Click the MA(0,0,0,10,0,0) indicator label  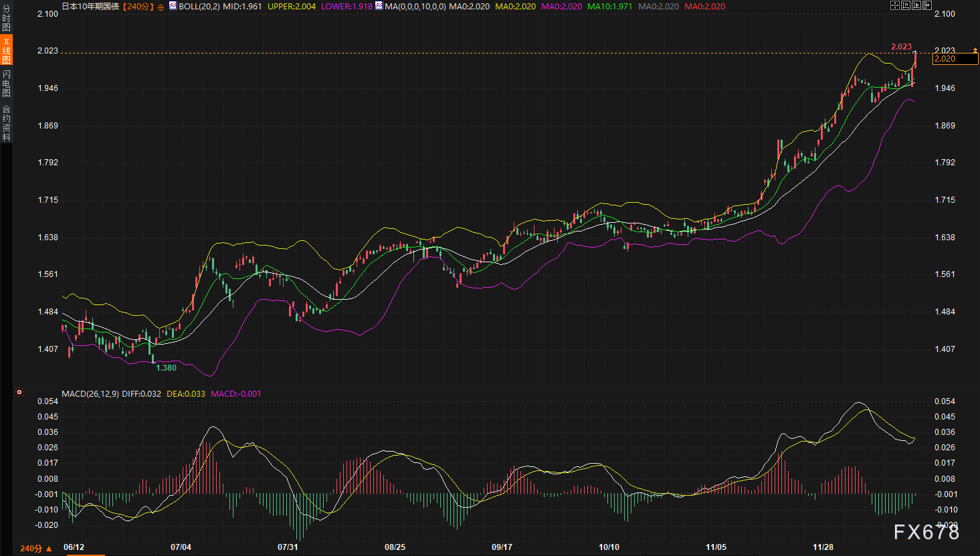click(415, 7)
